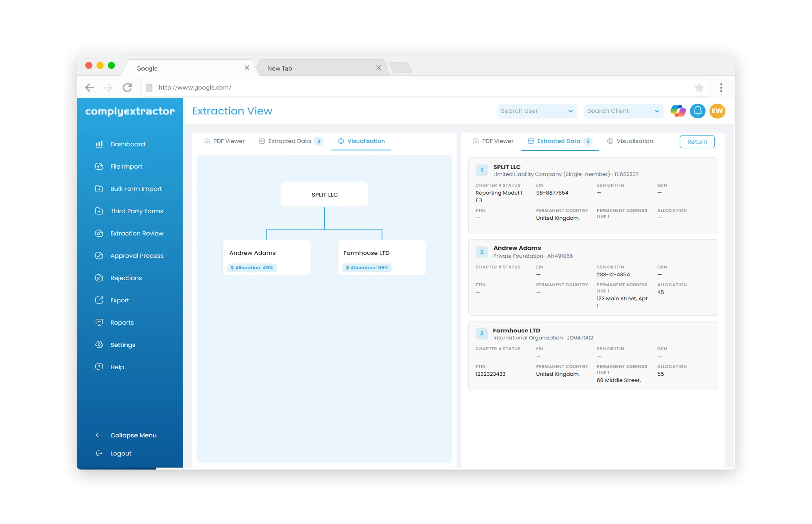This screenshot has width=812, height=524.
Task: Launch the colorful Copilot assistant icon
Action: [x=678, y=111]
